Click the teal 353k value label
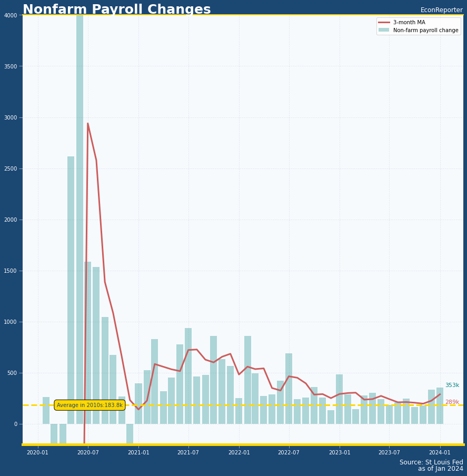The height and width of the screenshot is (476, 467). point(452,385)
